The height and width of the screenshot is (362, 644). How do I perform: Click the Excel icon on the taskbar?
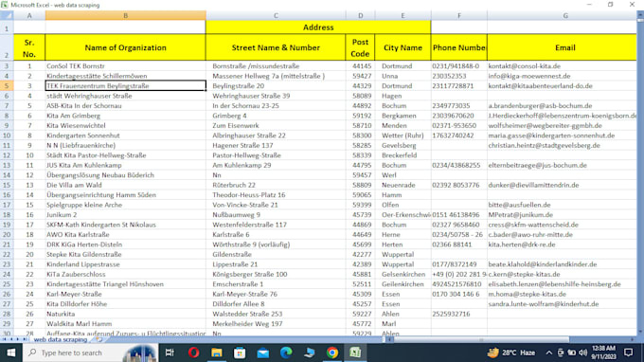click(x=355, y=353)
